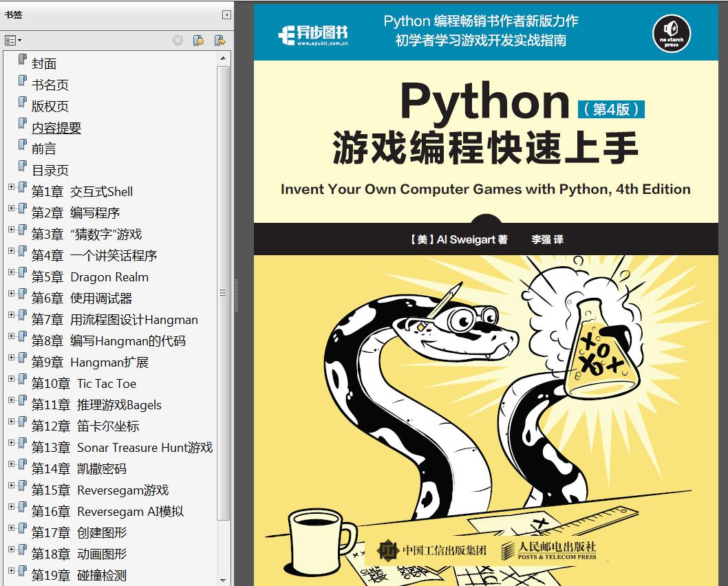Click the bookmark icon beside 封面
This screenshot has height=586, width=728.
pos(22,59)
